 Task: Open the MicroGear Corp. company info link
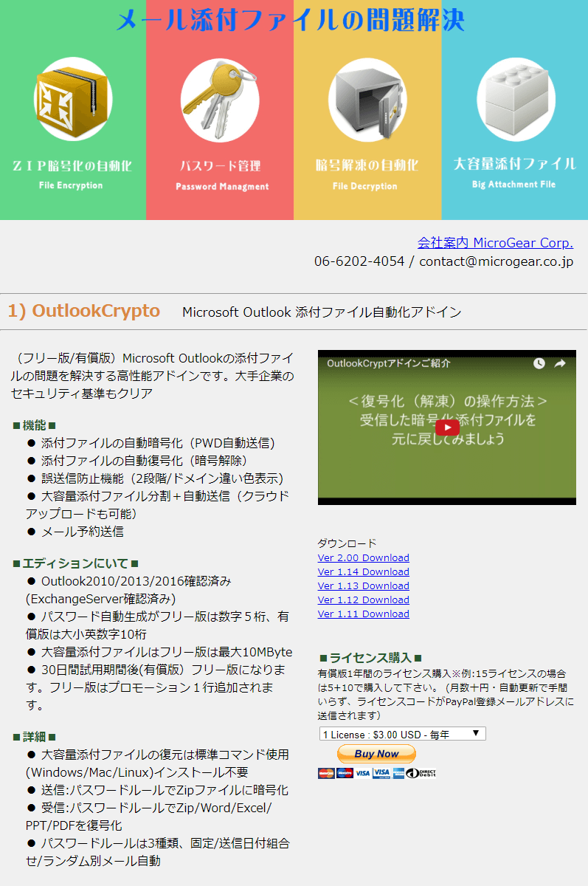pos(495,243)
